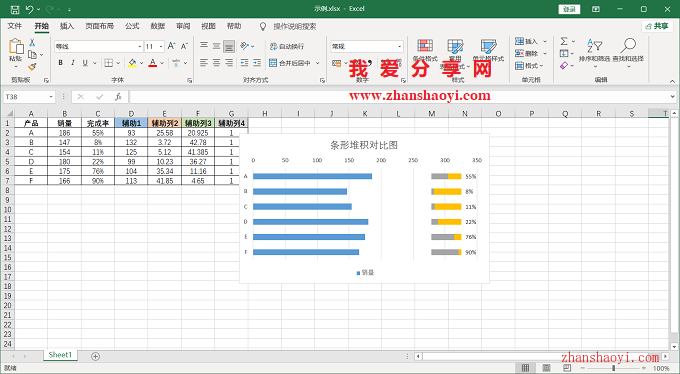Open the font size dropdown
The height and width of the screenshot is (374, 680).
(x=161, y=46)
